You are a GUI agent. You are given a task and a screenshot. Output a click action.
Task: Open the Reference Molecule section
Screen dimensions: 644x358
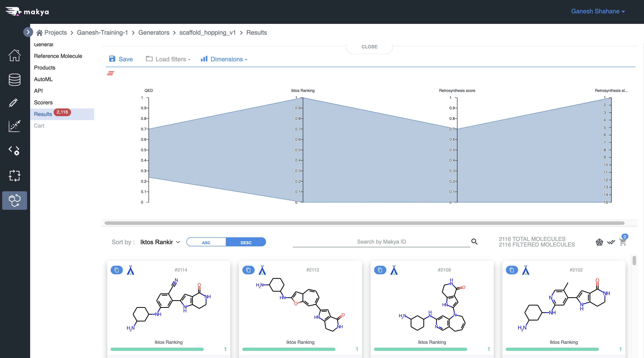coord(58,56)
